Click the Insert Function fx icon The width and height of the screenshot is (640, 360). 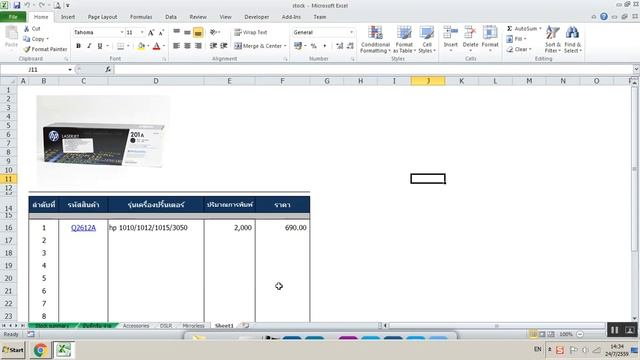108,70
